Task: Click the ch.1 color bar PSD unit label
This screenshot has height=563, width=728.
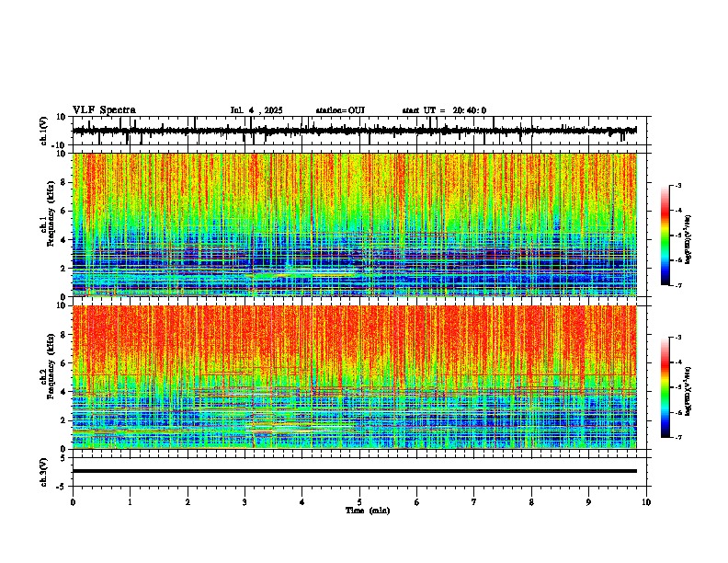Action: pos(688,239)
